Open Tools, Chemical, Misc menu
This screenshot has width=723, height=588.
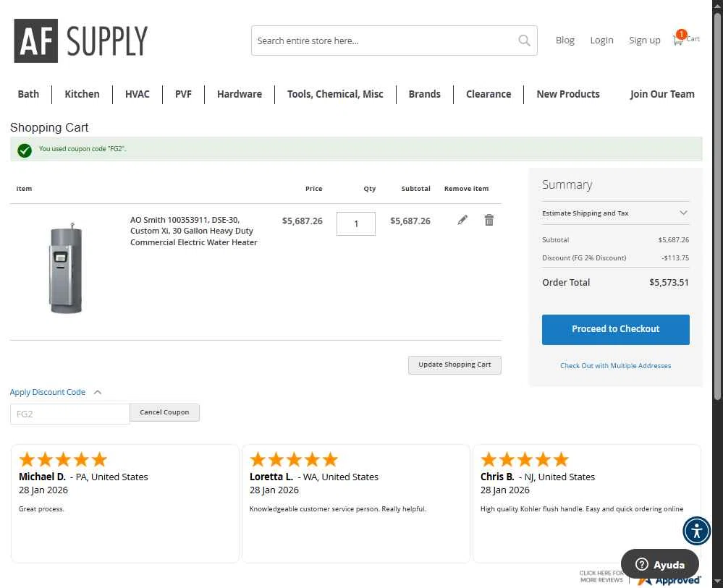tap(335, 94)
